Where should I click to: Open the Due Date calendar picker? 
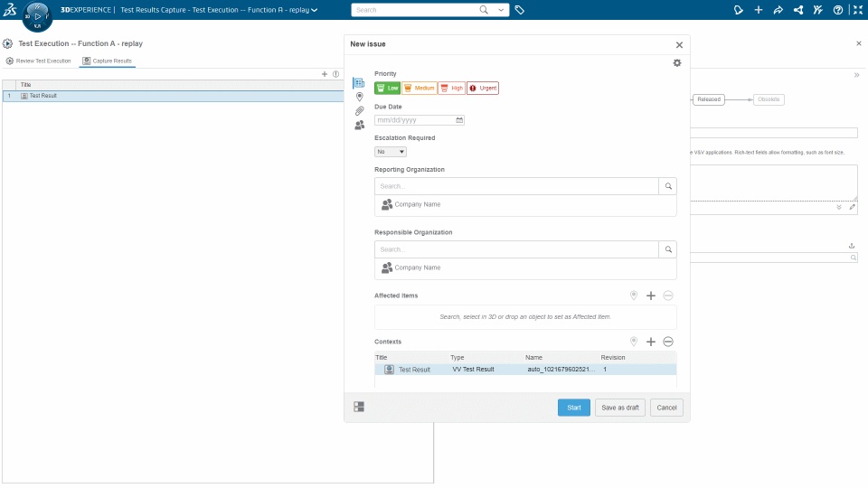459,120
